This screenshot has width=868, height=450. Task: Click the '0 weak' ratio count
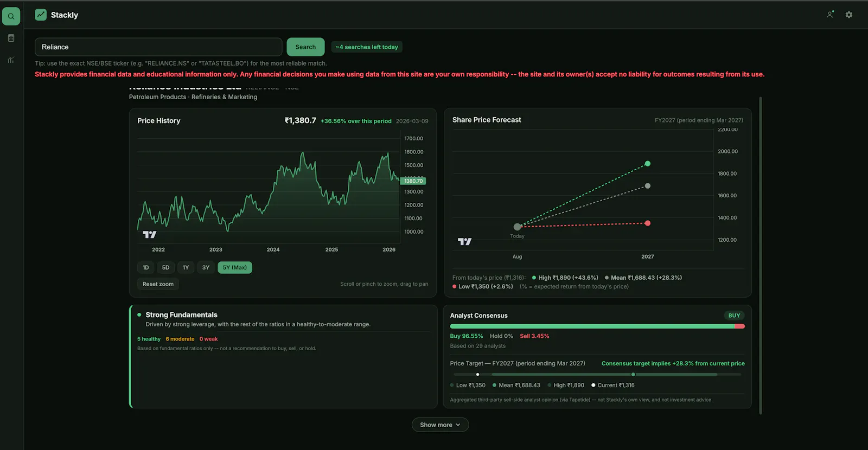point(208,339)
